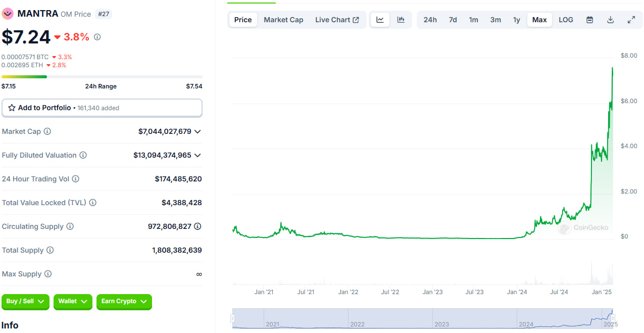The image size is (644, 333).
Task: Click the $7.54 range high value
Action: (x=194, y=86)
